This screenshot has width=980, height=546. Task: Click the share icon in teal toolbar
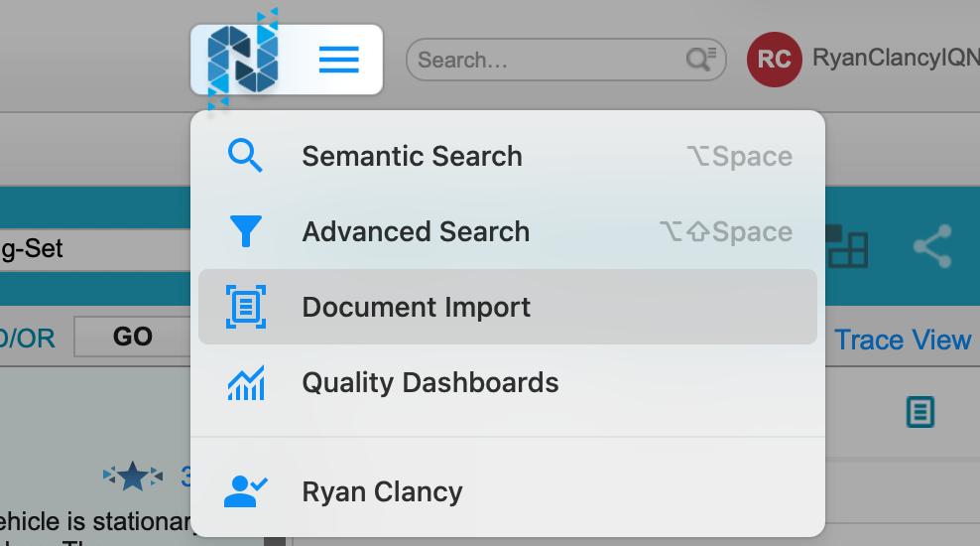(x=931, y=247)
